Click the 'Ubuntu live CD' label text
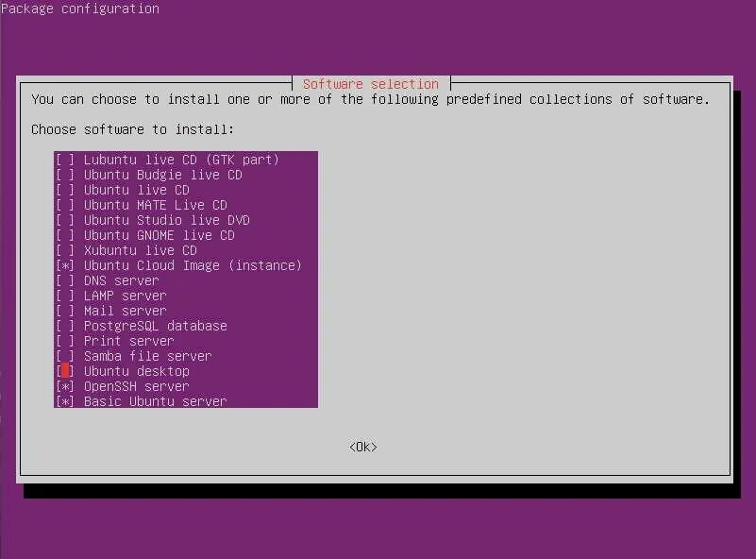Image resolution: width=756 pixels, height=559 pixels. 137,190
